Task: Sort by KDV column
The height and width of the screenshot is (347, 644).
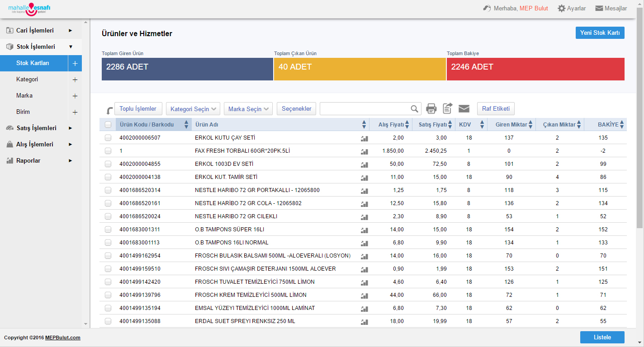Action: pos(471,125)
